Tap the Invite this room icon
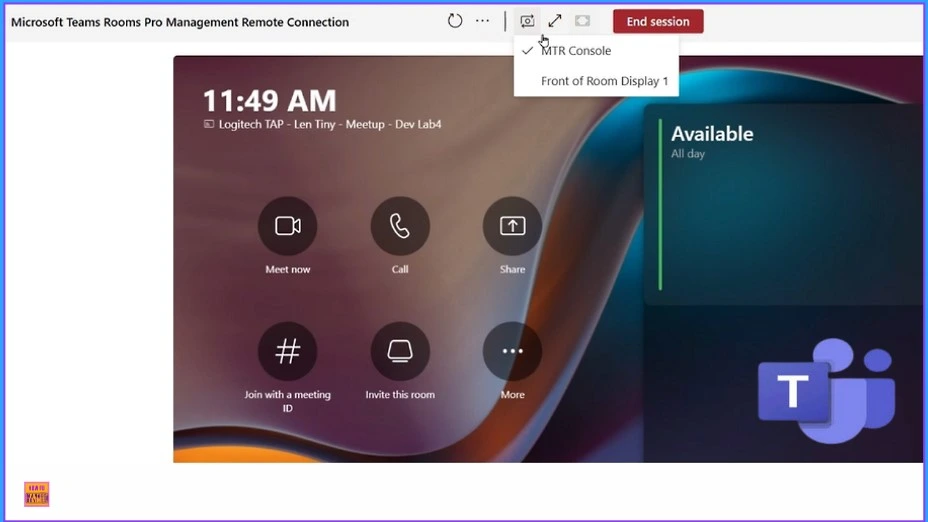The width and height of the screenshot is (928, 522). pyautogui.click(x=400, y=351)
